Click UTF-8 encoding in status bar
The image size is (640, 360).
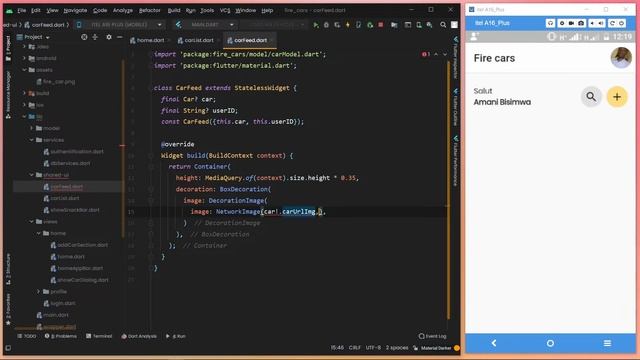click(x=373, y=348)
